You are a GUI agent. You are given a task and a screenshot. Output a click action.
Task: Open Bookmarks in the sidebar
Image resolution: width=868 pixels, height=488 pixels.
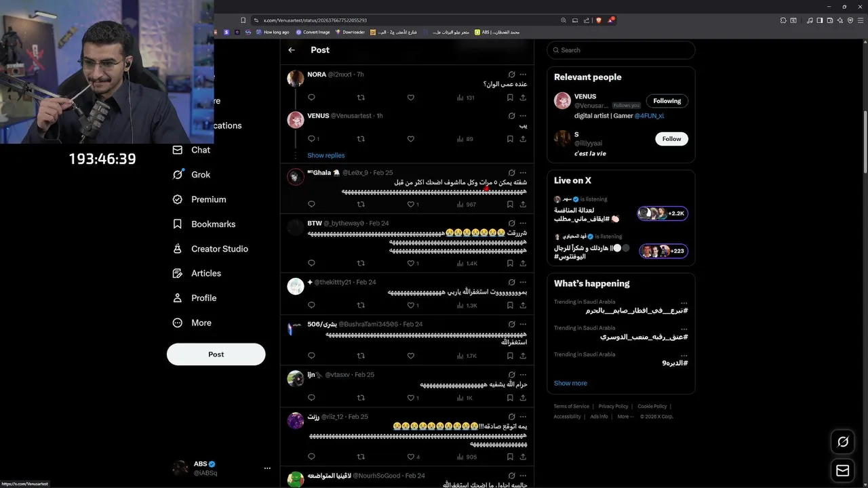204,224
